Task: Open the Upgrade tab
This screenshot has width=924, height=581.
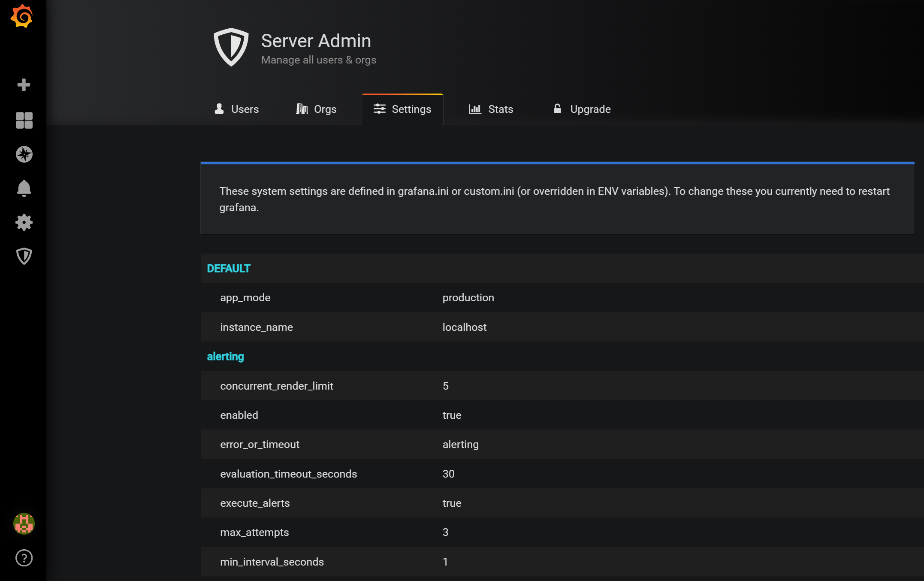Action: click(x=582, y=109)
